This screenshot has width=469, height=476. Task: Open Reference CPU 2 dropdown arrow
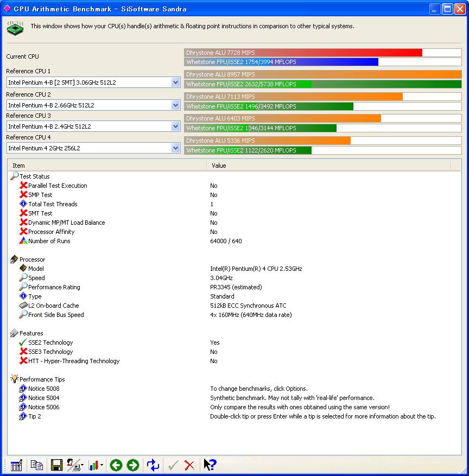[x=175, y=105]
